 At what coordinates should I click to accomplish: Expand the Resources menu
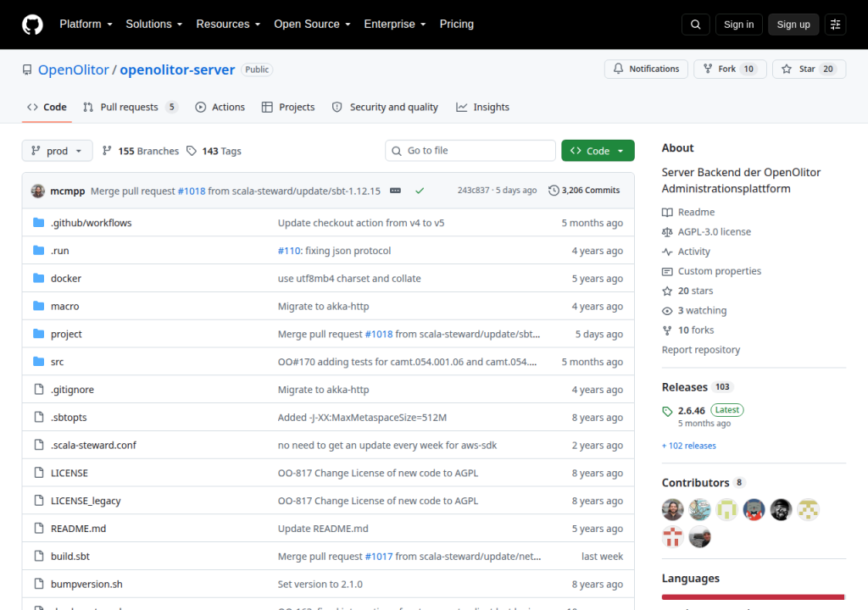click(228, 25)
